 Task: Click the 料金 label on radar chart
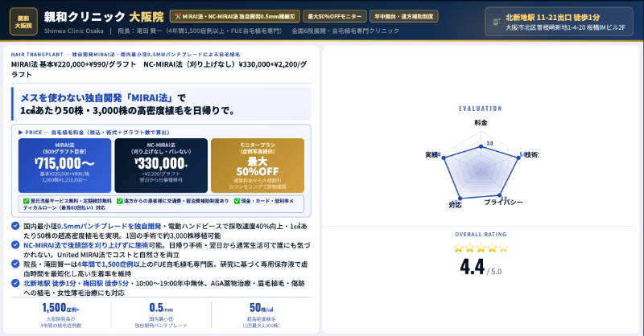(480, 122)
